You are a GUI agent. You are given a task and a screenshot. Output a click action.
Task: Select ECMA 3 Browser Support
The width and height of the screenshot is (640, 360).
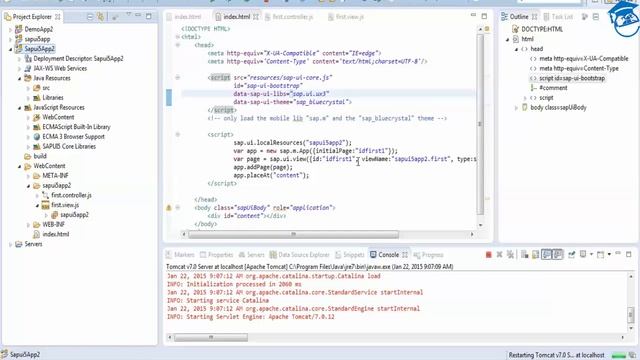(x=73, y=137)
